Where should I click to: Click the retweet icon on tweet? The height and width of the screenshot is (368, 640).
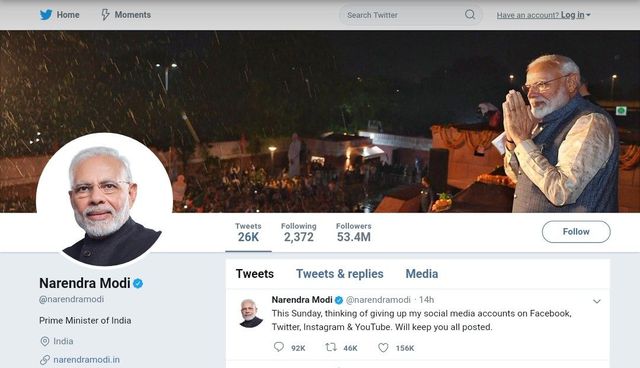click(x=331, y=347)
